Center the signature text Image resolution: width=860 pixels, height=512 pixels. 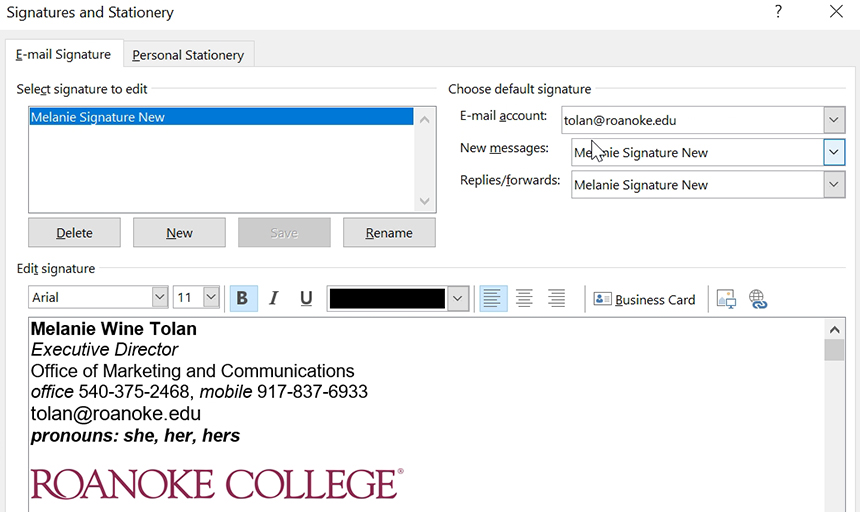(524, 298)
